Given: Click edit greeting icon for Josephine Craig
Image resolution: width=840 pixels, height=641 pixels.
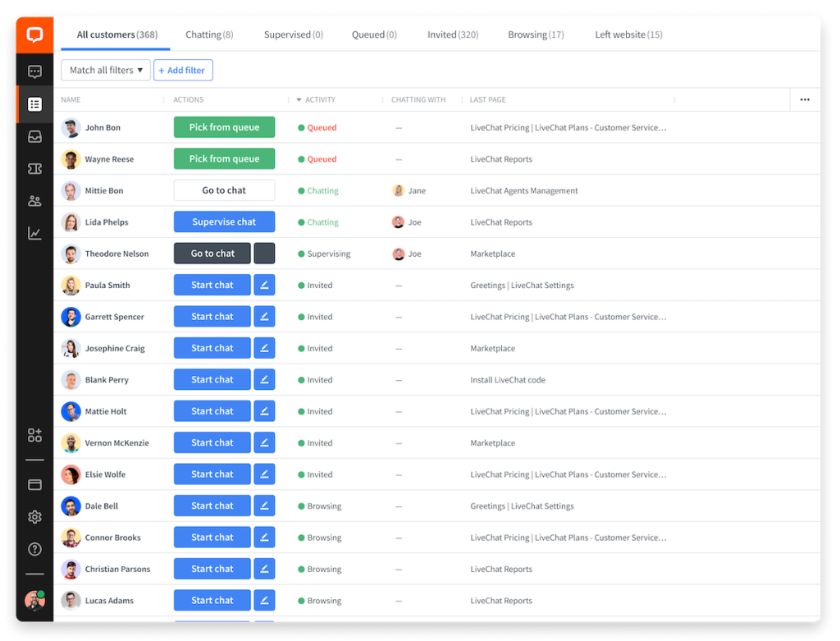Looking at the screenshot, I should 264,348.
